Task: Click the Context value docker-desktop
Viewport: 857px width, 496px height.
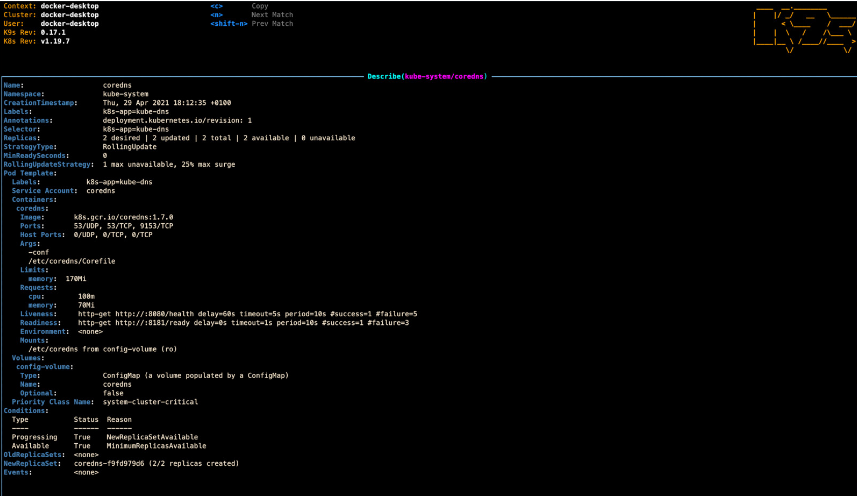Action: tap(69, 6)
